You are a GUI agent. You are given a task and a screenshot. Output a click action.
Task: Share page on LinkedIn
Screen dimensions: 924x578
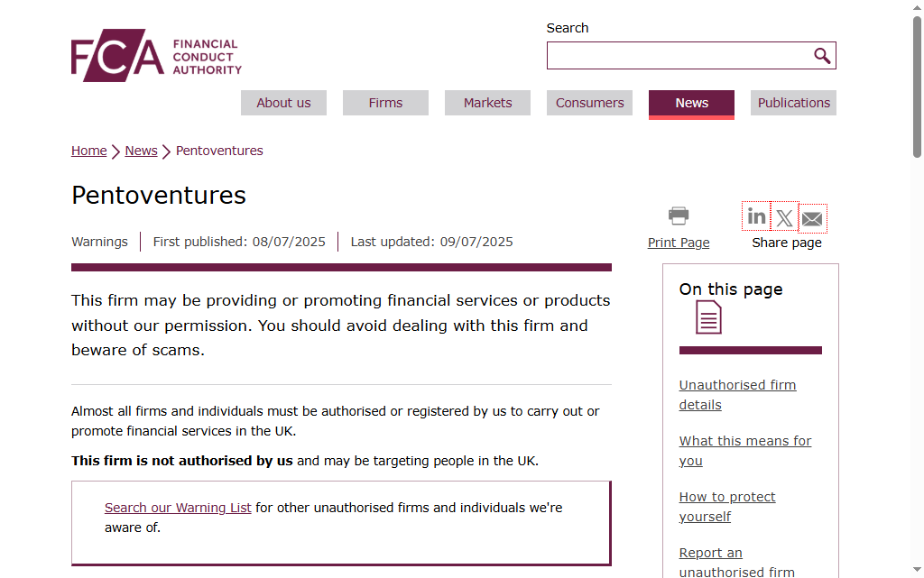click(756, 216)
